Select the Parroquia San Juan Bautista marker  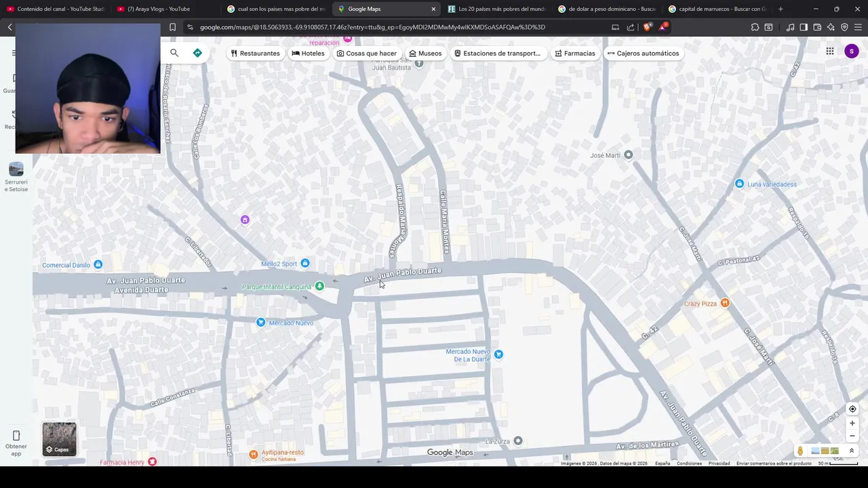419,64
